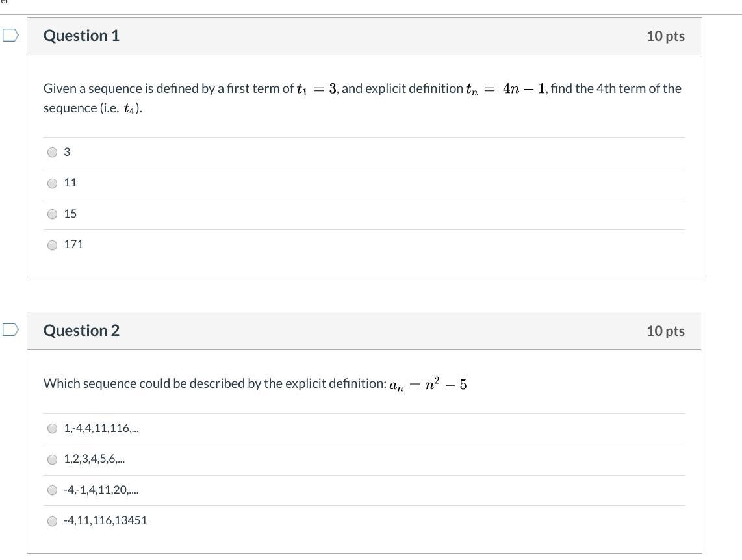Click the text 'Given a sequence is defined'
This screenshot has height=560, width=742.
117,88
